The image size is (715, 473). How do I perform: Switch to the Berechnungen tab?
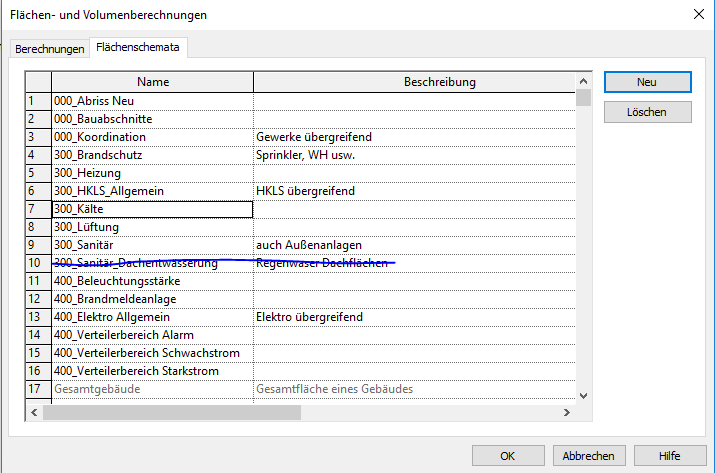(49, 49)
